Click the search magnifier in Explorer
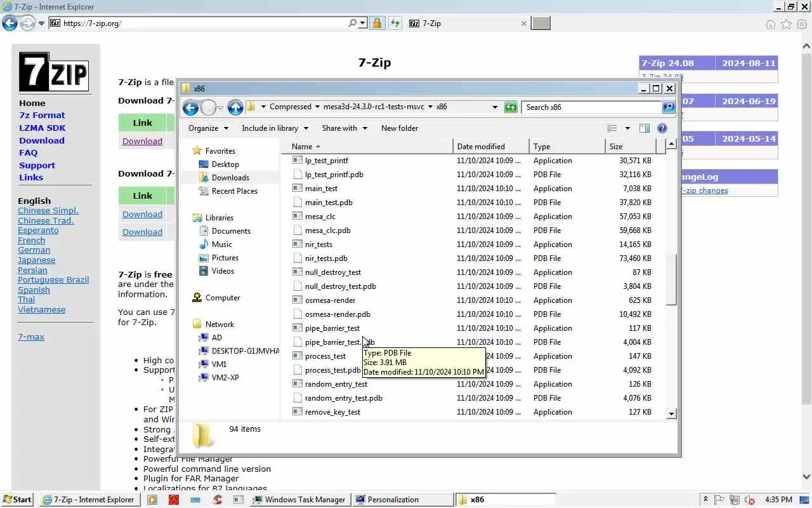Screen dimensions: 812x508 tap(669, 107)
